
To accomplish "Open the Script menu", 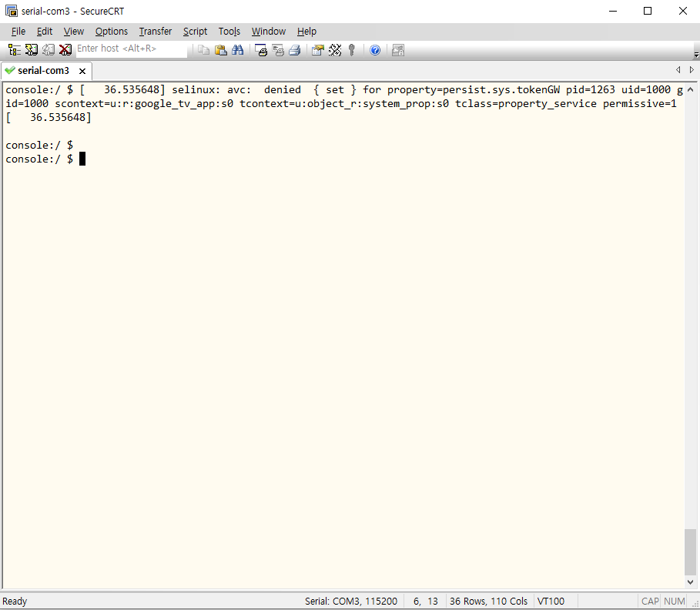I will point(195,32).
